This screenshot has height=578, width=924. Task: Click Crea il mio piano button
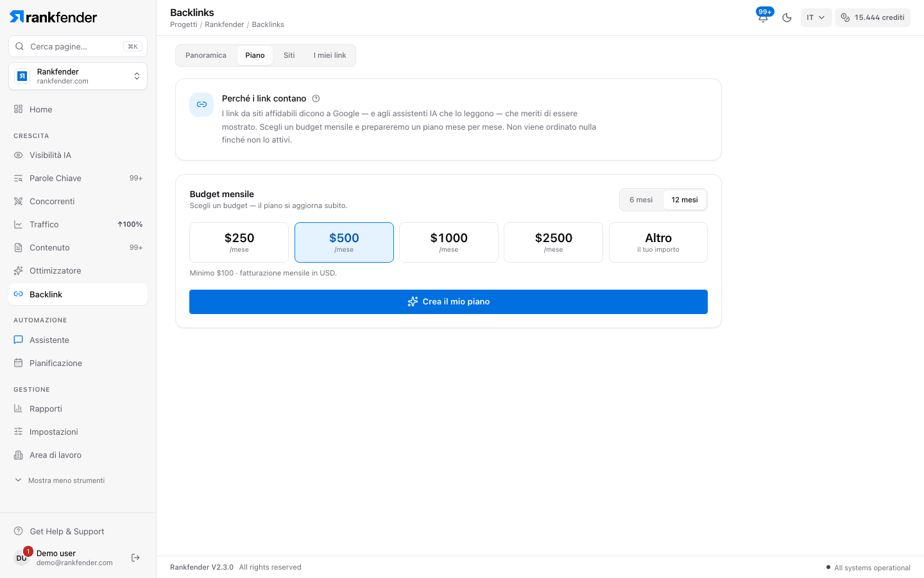(x=449, y=302)
